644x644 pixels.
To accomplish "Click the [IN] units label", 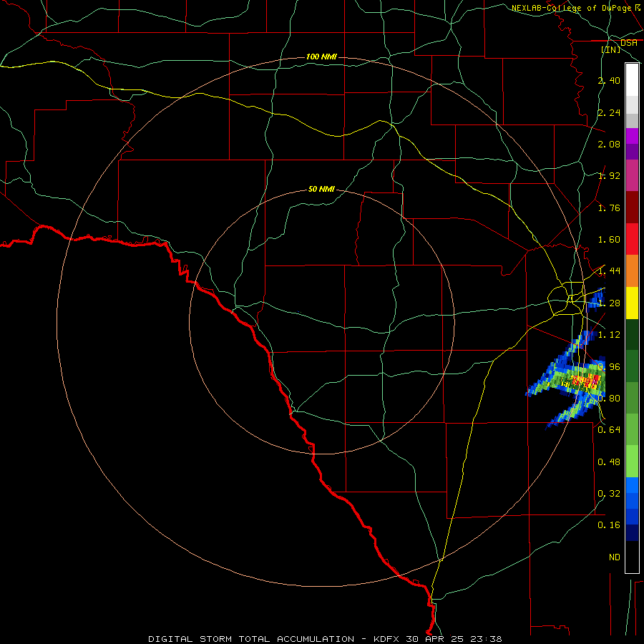I will 611,49.
